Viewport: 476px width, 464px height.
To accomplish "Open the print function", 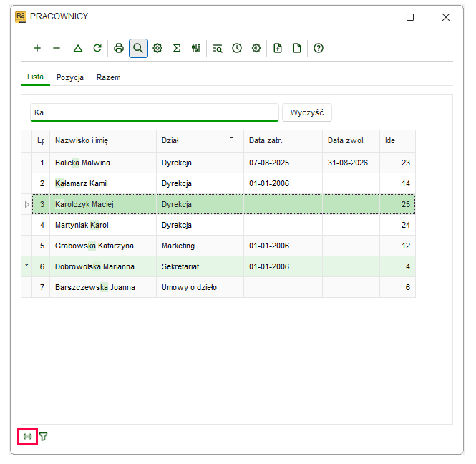I will [119, 48].
